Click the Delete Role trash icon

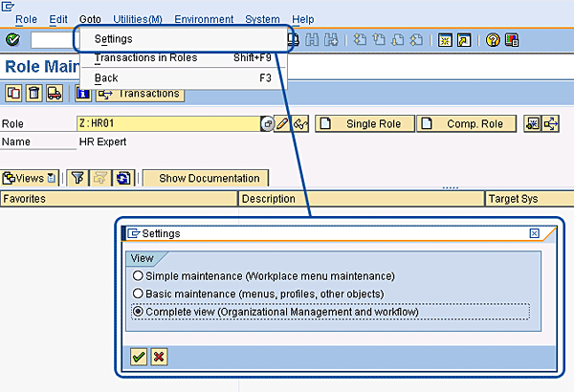34,93
